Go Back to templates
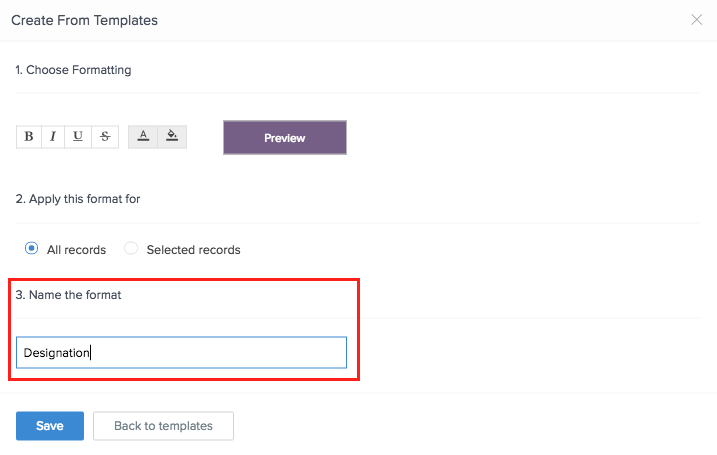Screen dimensions: 717x455 [163, 426]
